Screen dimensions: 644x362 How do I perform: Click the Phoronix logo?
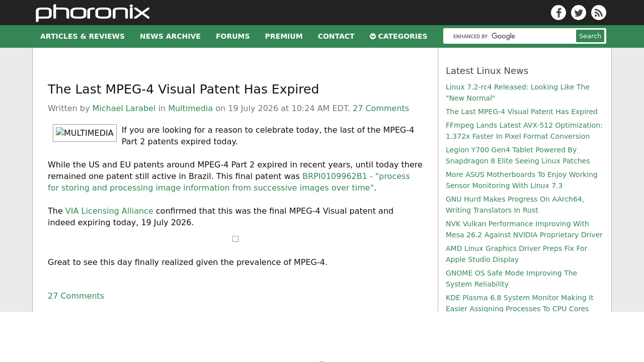click(x=93, y=13)
